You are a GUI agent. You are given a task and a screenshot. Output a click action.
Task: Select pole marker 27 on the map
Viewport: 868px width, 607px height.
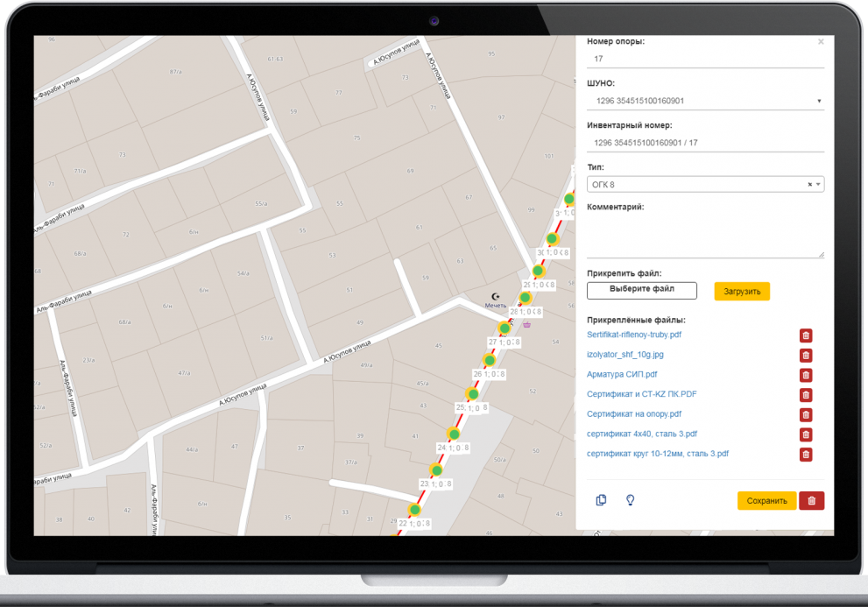(505, 328)
